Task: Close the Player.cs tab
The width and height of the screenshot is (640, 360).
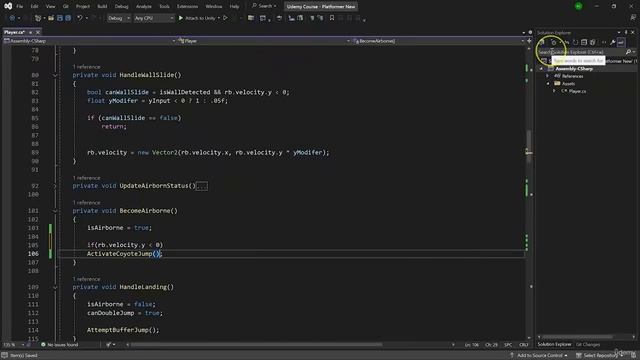Action: click(x=38, y=32)
